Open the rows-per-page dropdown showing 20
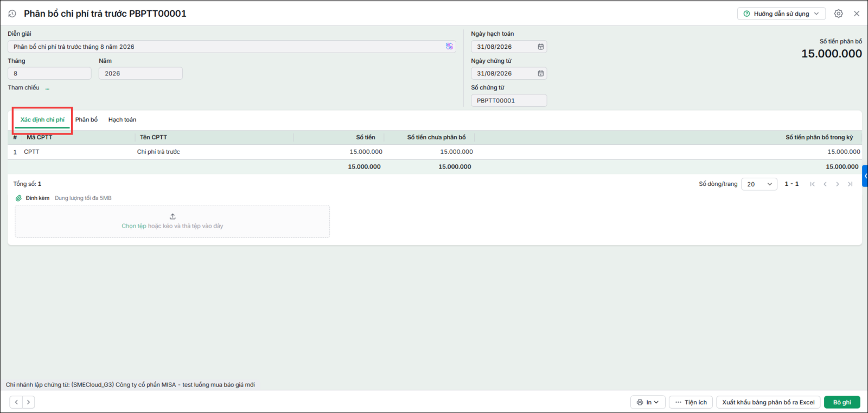 [x=759, y=184]
